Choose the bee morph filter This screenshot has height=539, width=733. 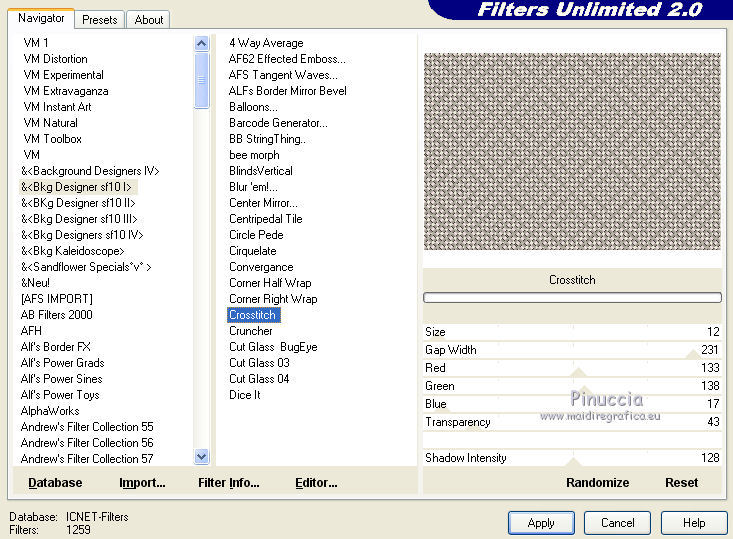click(254, 155)
